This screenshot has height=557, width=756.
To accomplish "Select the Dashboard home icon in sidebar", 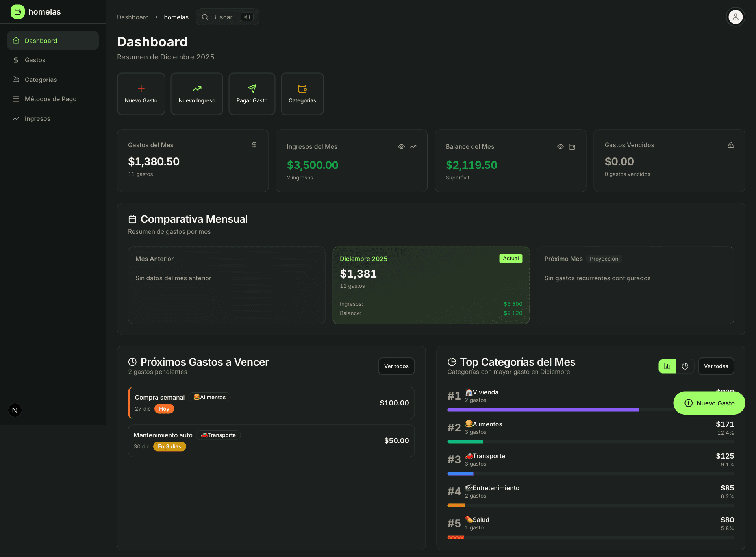I will coord(16,40).
